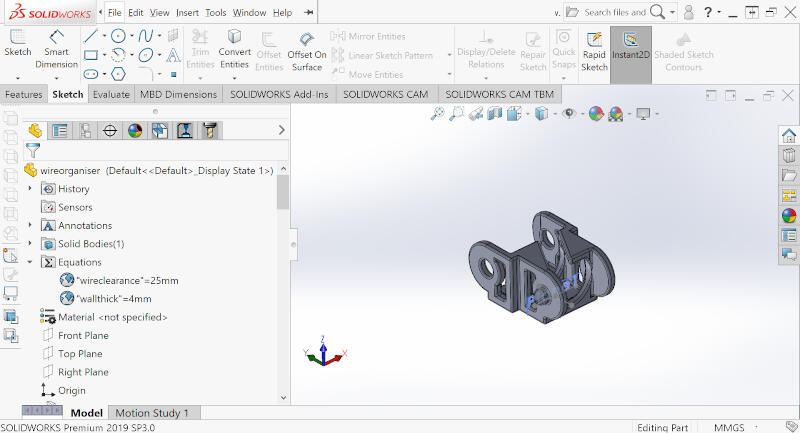Open Sketch button dropdown arrow

[17, 78]
